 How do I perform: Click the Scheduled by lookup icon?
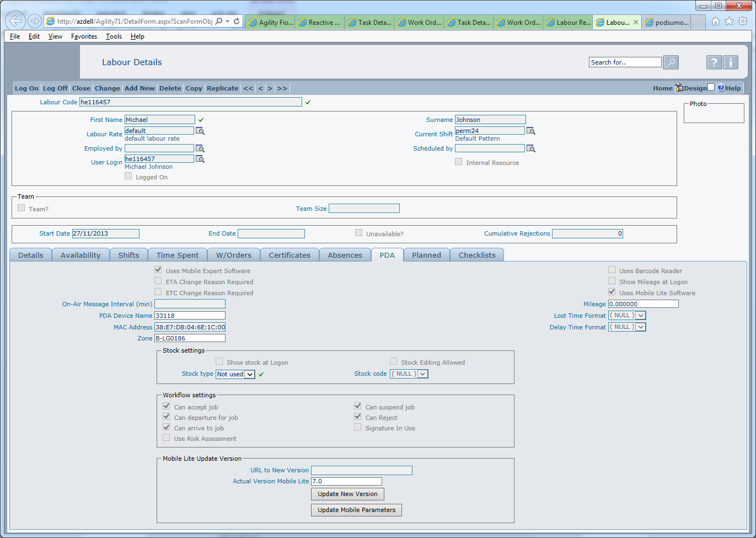coord(530,149)
